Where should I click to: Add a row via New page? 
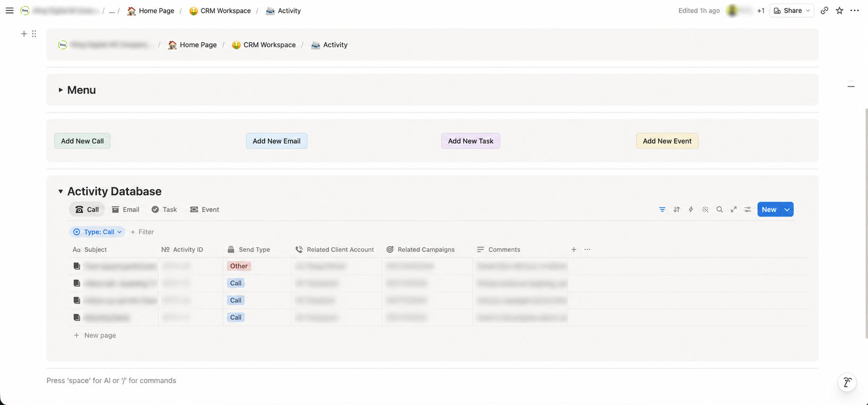tap(95, 335)
